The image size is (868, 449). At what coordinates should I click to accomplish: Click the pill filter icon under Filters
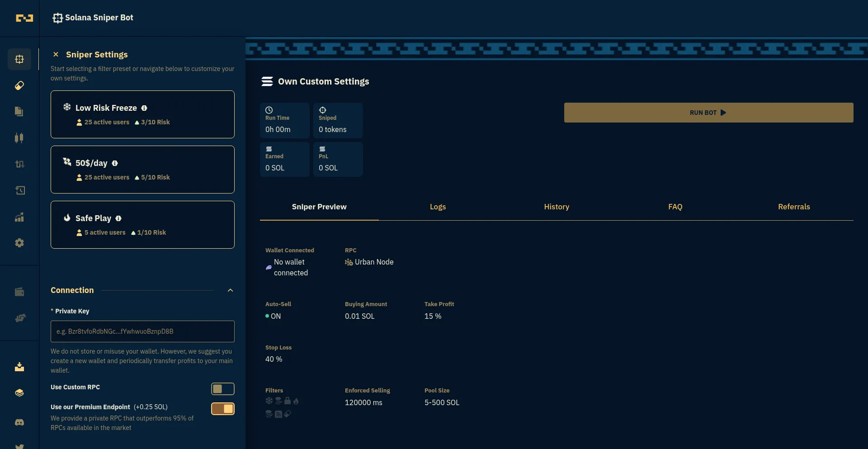[x=288, y=414]
